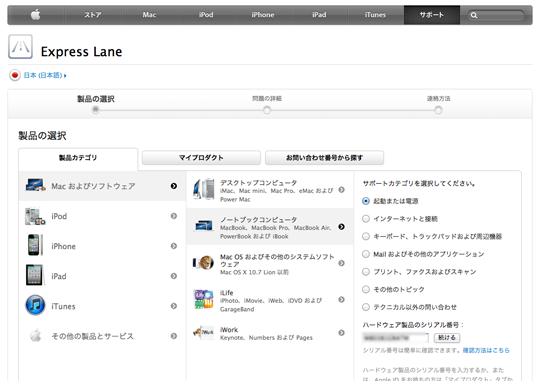The image size is (540, 381).
Task: Open the iTunes navigation menu item
Action: pyautogui.click(x=375, y=15)
